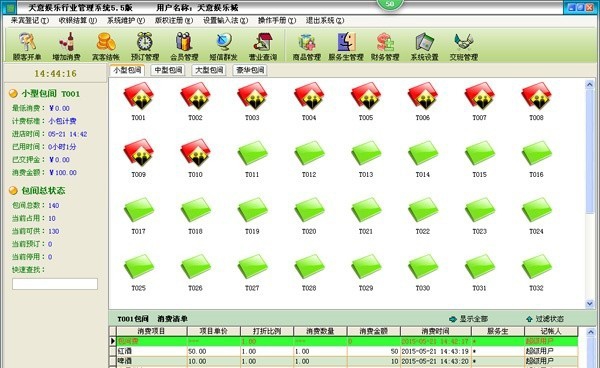Switch to the 小型包间 tab

pos(127,70)
